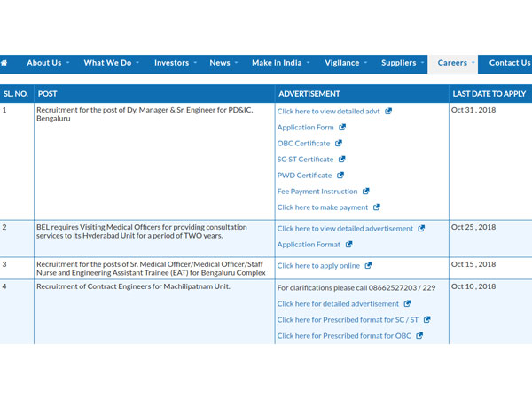
Task: Follow 'Click here to make payment' link
Action: [x=323, y=207]
